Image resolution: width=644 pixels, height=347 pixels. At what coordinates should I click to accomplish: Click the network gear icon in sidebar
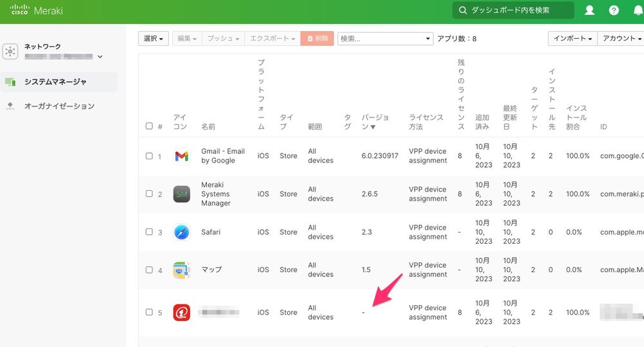10,52
